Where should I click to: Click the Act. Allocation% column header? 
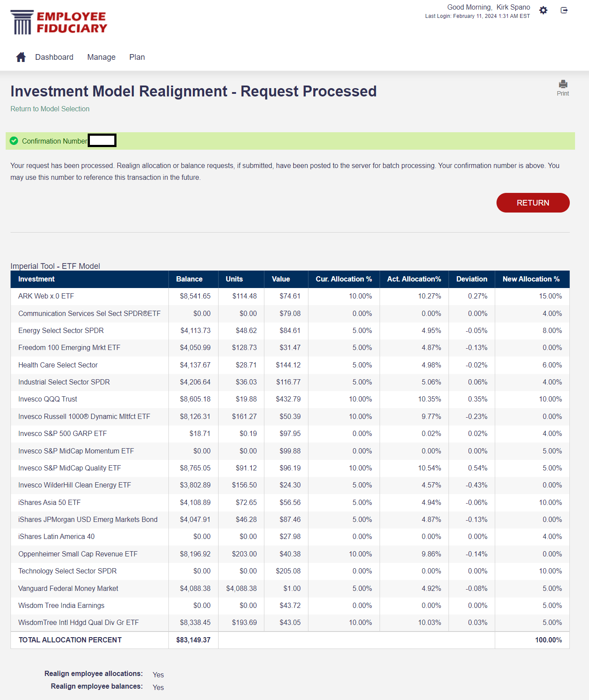pyautogui.click(x=414, y=279)
